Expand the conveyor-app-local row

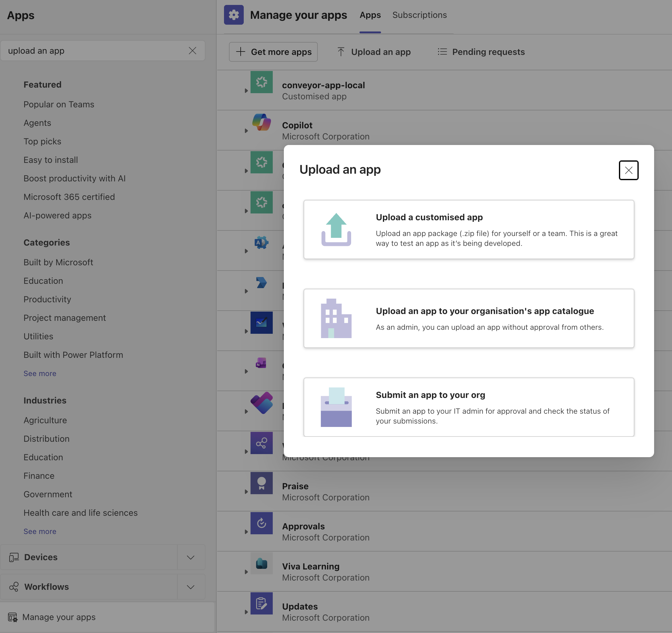246,91
